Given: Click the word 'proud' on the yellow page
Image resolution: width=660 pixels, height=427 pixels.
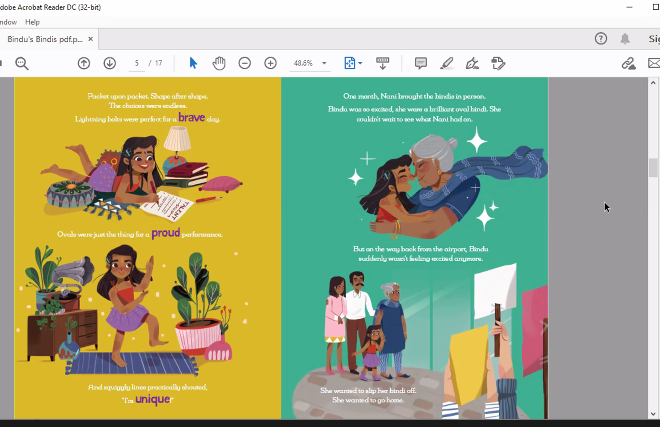Looking at the screenshot, I should pos(166,233).
